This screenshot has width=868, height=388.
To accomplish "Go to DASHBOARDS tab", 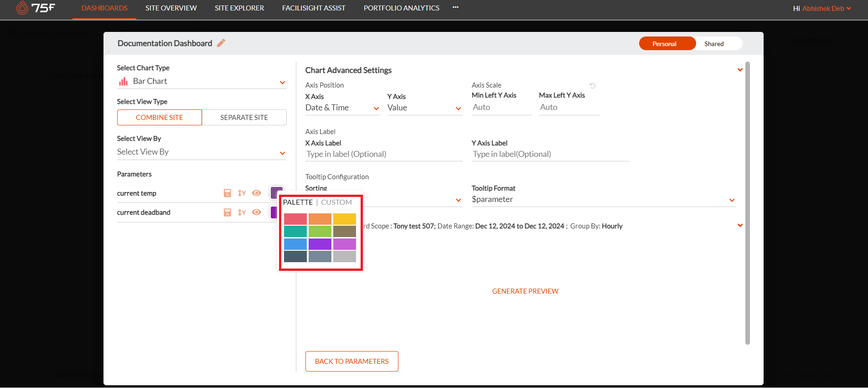I will click(x=104, y=8).
